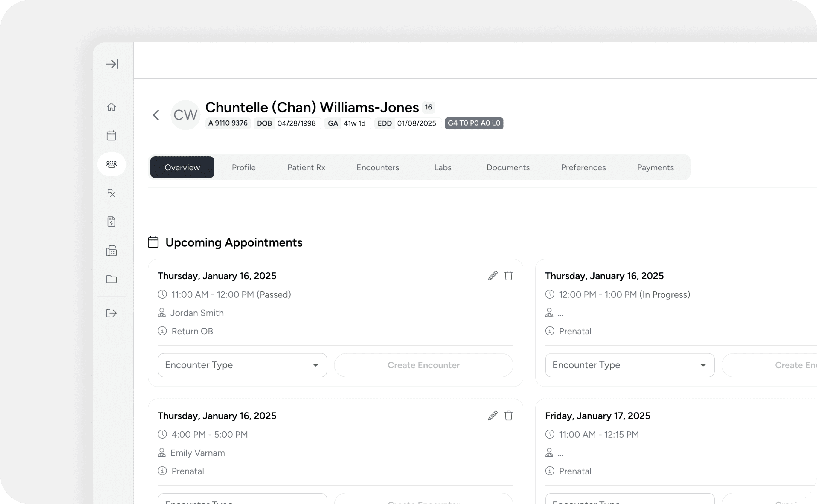Delete the 4:00 PM Emily Varnam appointment
The image size is (817, 504).
tap(508, 416)
